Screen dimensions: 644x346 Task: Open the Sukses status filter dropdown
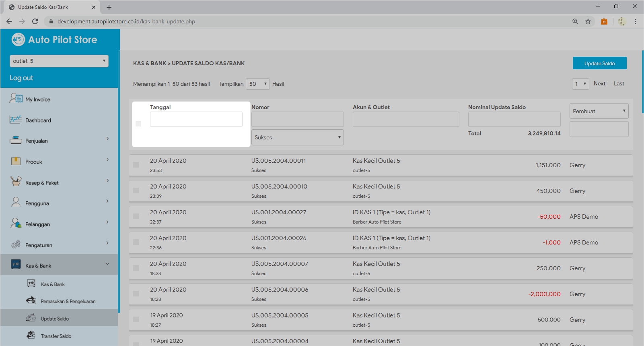297,137
